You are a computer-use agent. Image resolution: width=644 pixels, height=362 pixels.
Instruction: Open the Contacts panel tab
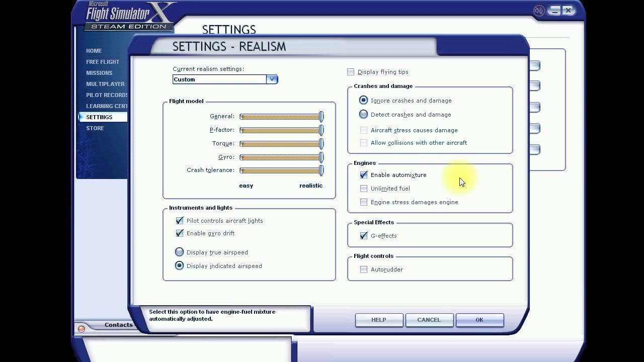coord(118,325)
